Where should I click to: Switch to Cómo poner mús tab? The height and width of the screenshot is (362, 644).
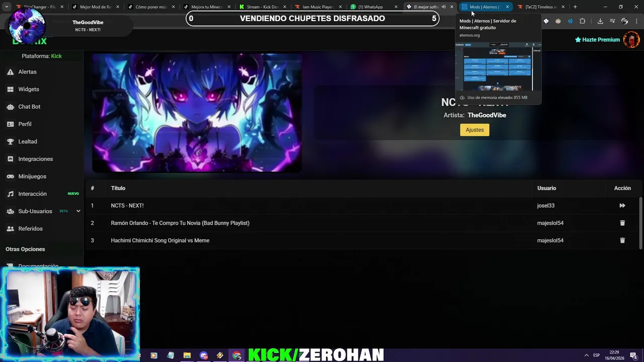[x=151, y=7]
